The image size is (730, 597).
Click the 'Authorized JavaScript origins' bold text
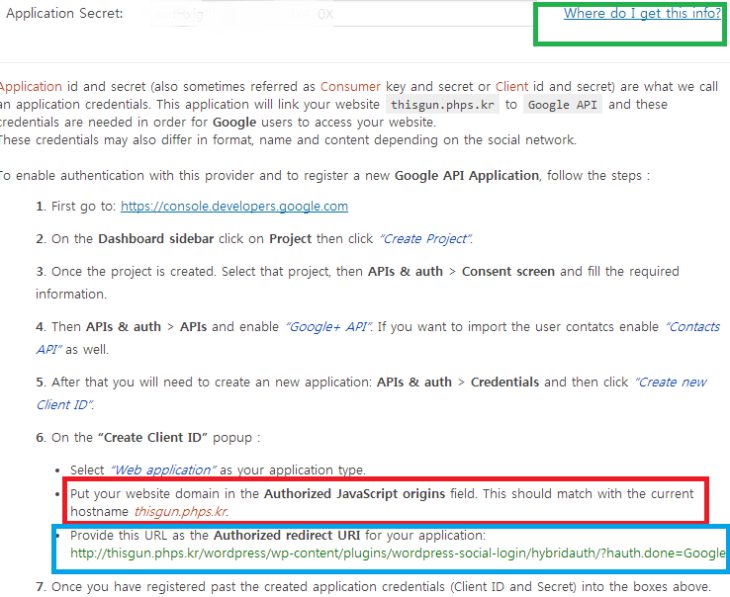coord(354,494)
